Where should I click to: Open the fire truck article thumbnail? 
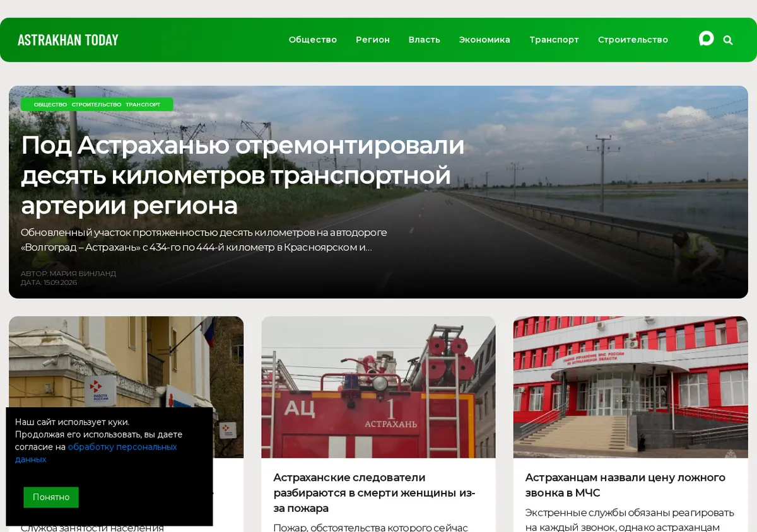378,387
